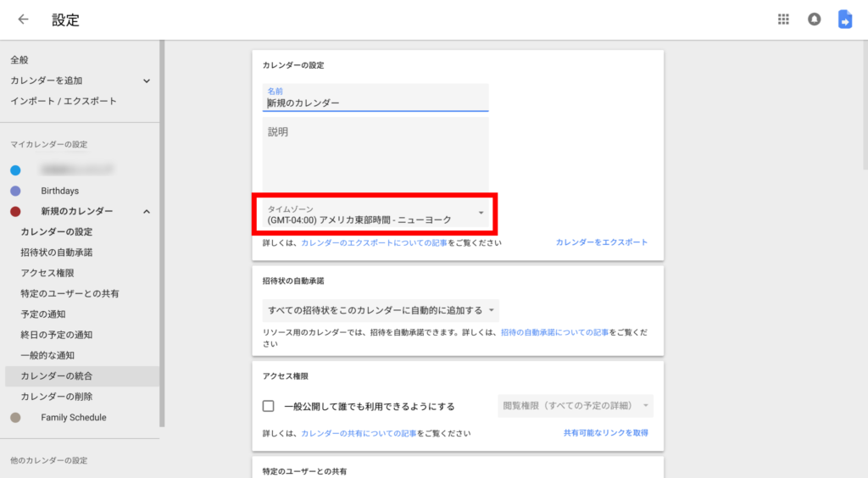Click the tan Family Schedule dot
Screen dimensions: 868x478
pyautogui.click(x=15, y=417)
